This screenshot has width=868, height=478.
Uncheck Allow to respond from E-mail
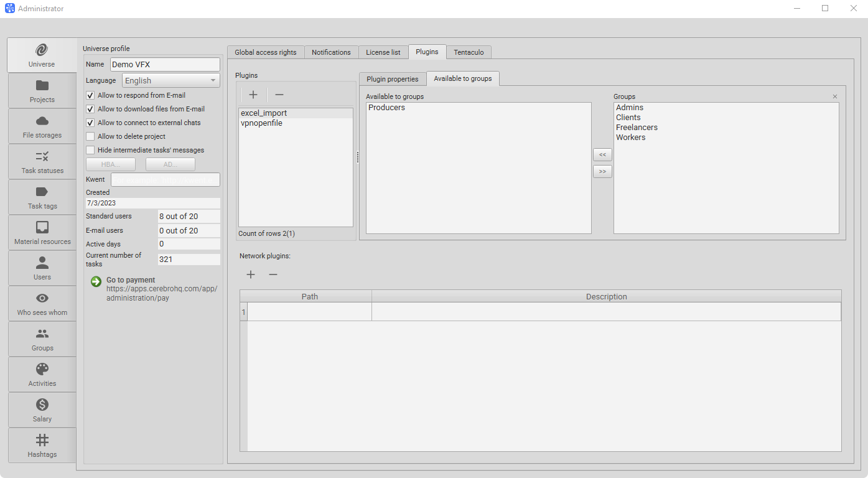coord(91,95)
